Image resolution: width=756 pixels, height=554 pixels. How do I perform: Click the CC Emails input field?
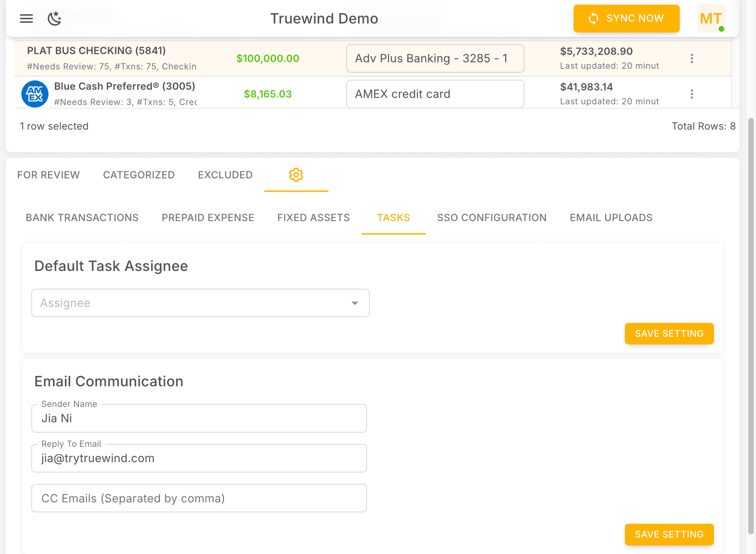199,498
